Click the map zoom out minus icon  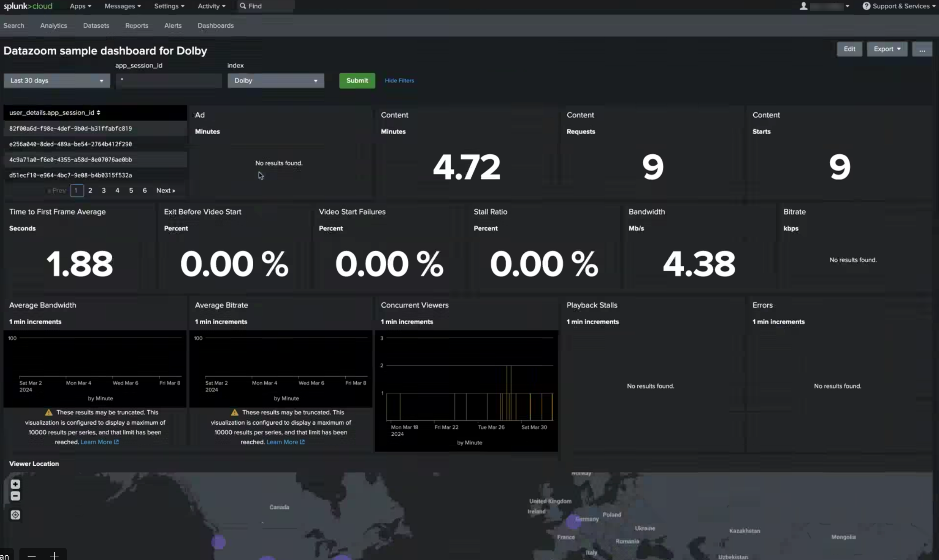click(15, 496)
